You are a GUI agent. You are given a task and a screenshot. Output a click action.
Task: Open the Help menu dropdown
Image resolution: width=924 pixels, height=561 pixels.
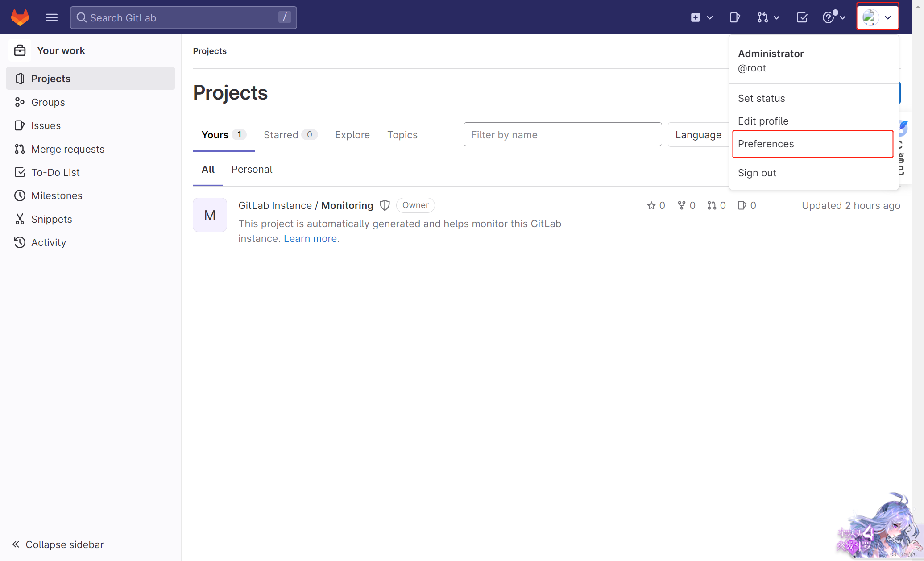(x=833, y=17)
